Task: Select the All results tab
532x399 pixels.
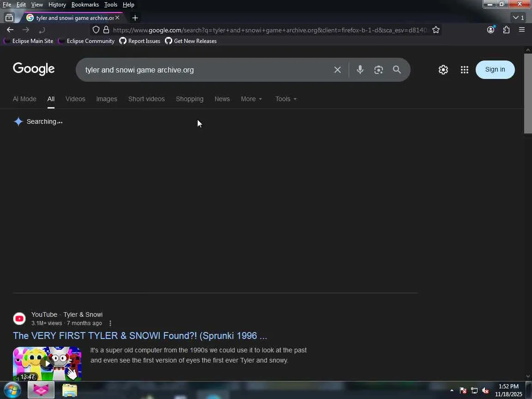Action: coord(51,99)
